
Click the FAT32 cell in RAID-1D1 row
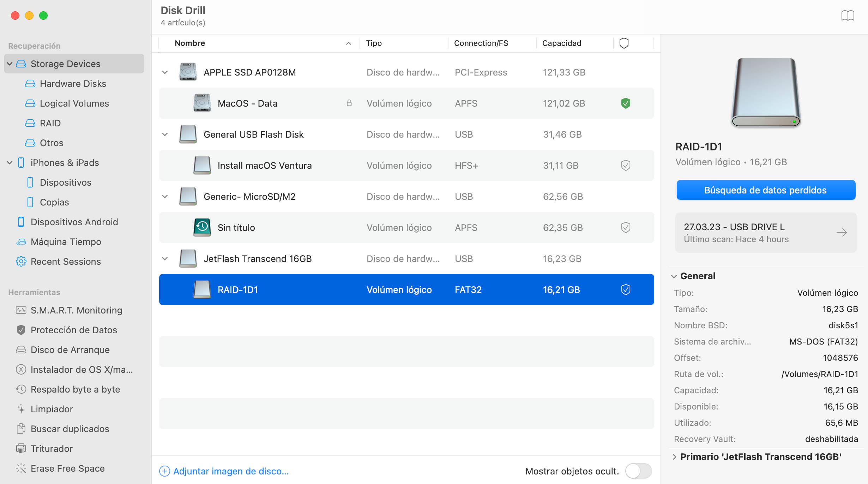468,290
